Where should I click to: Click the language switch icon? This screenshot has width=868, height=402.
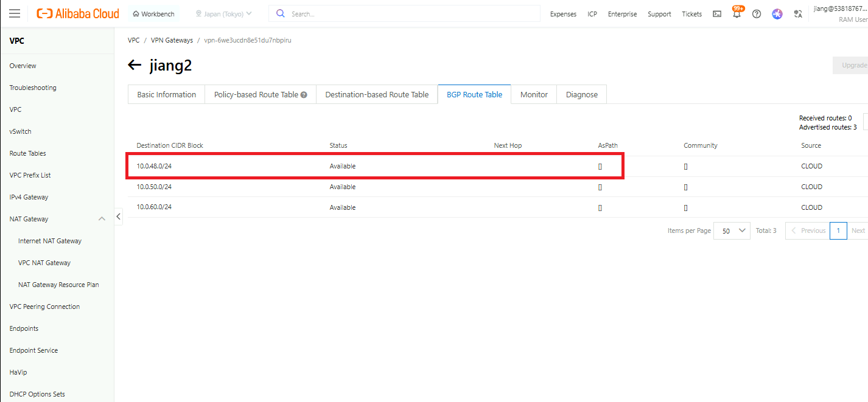[x=798, y=14]
